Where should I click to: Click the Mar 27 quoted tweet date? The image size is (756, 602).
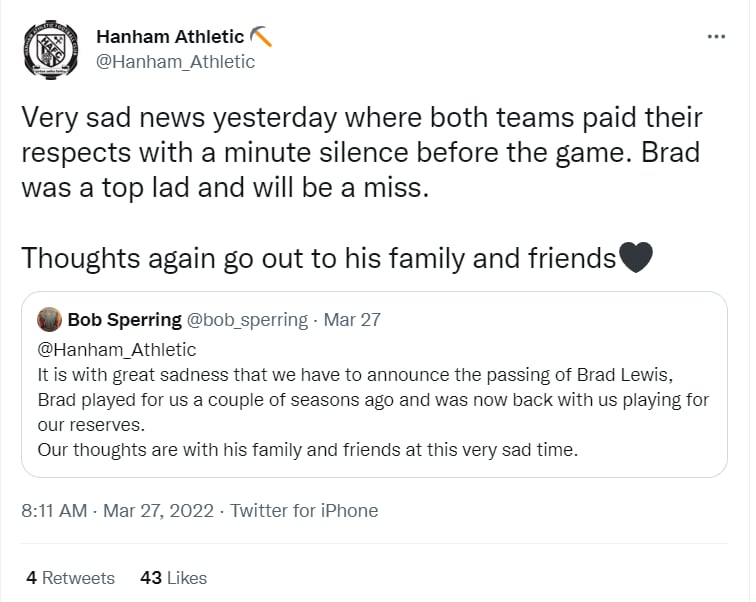[x=352, y=320]
